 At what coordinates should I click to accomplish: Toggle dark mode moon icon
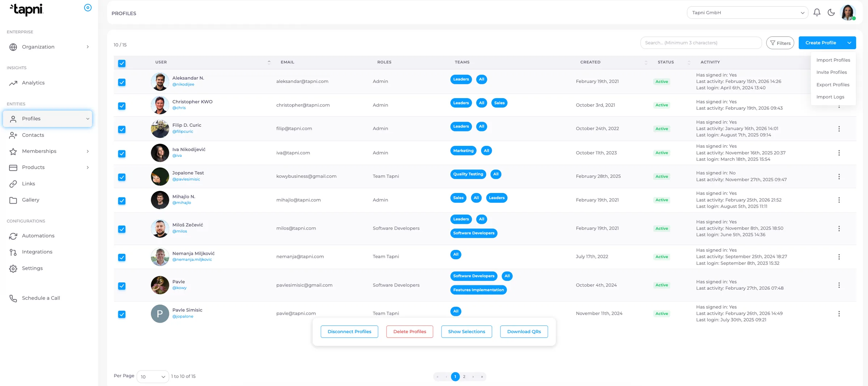tap(831, 12)
